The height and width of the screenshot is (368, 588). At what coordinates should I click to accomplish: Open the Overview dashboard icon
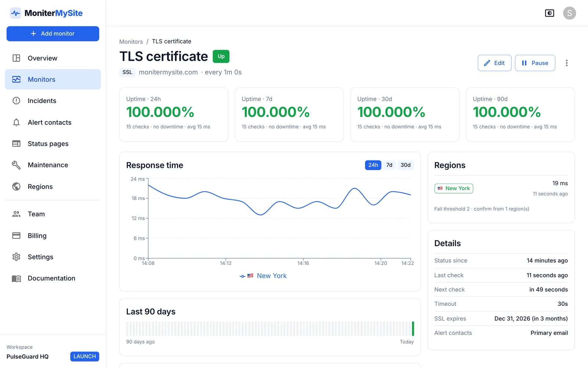(16, 58)
